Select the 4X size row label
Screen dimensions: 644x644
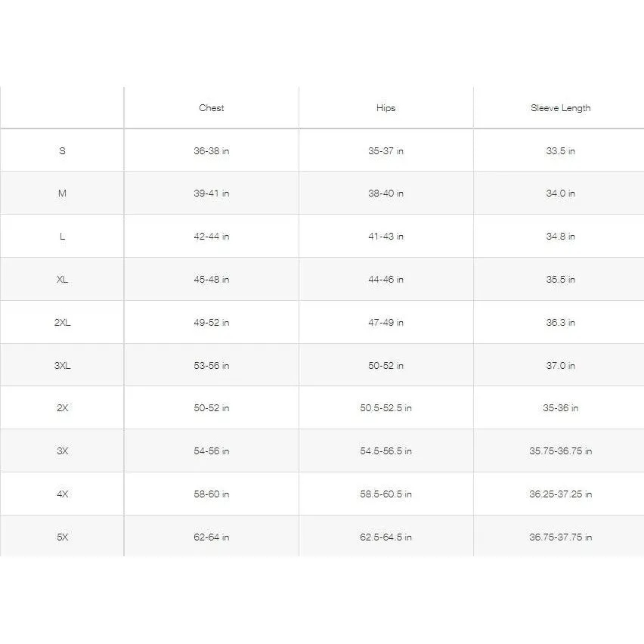click(62, 494)
